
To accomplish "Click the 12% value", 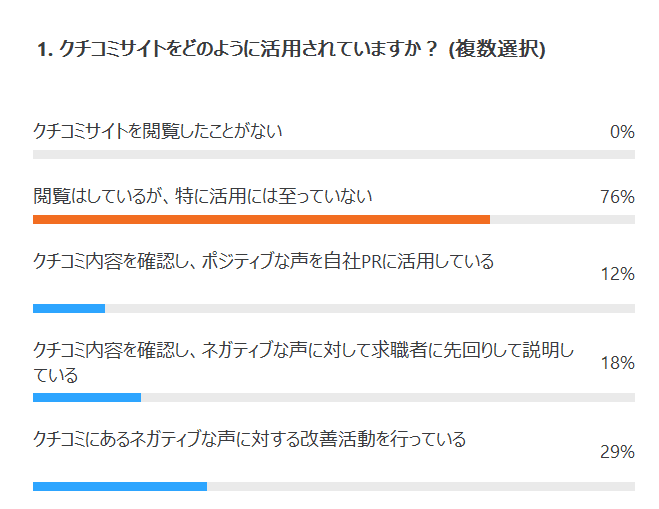I will point(618,274).
